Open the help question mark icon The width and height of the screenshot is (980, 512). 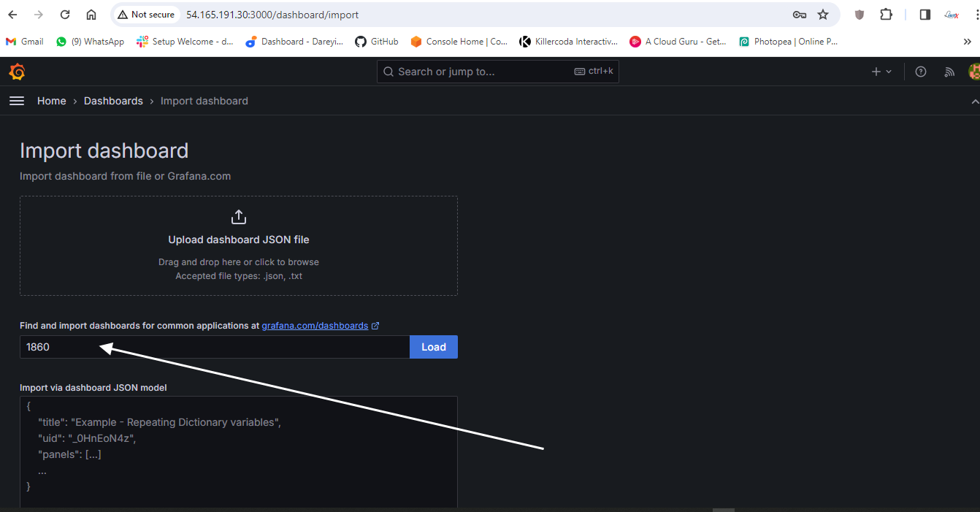pyautogui.click(x=921, y=72)
